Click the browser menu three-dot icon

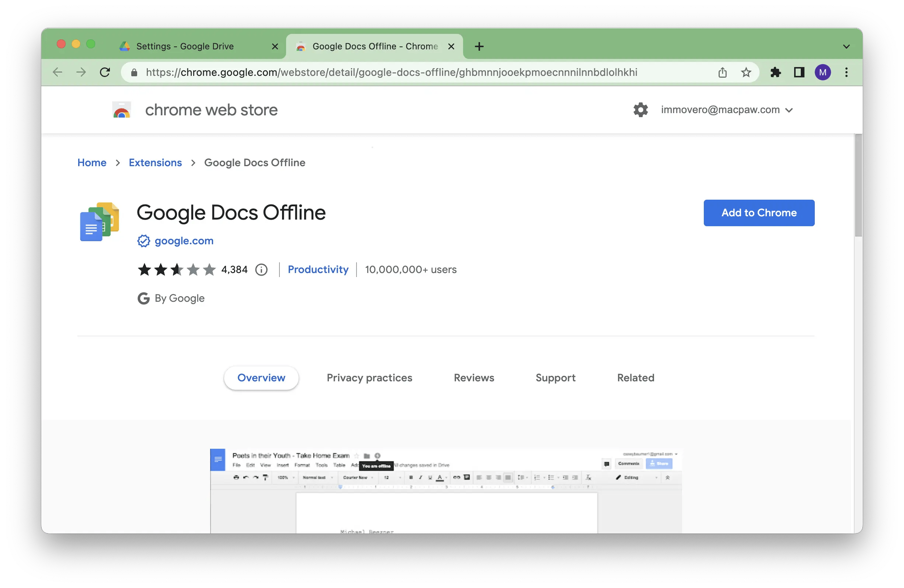point(847,73)
